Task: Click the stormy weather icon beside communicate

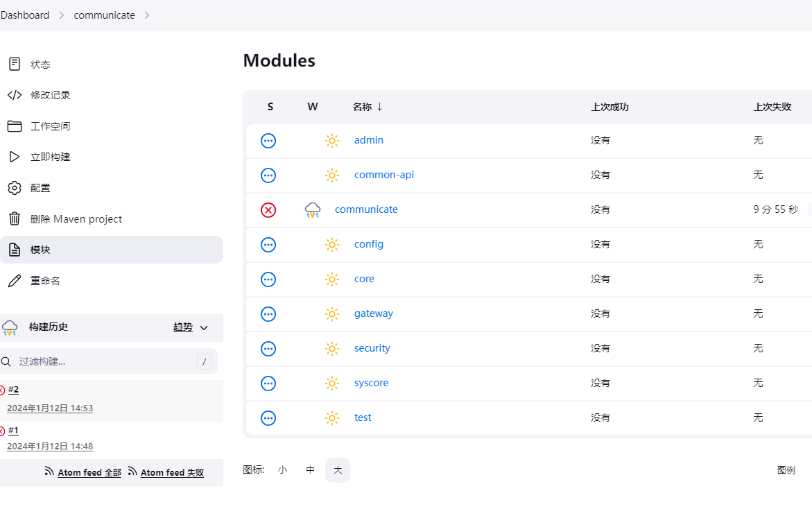Action: (313, 210)
